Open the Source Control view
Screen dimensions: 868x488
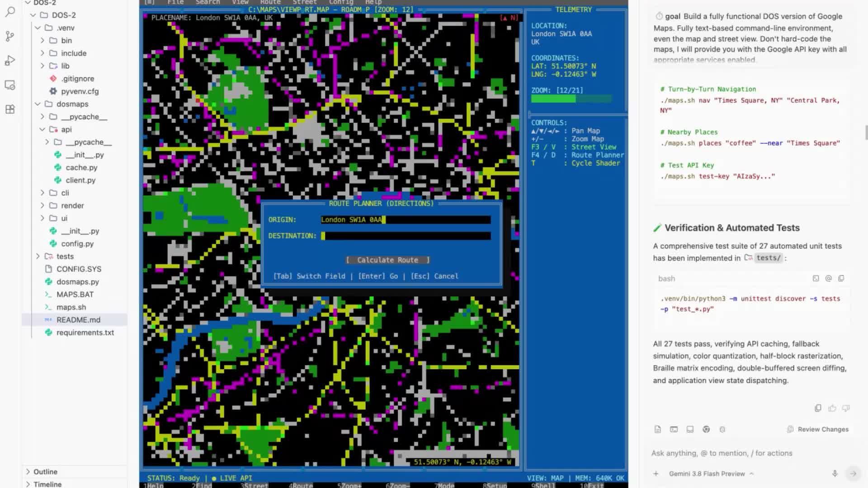(10, 36)
